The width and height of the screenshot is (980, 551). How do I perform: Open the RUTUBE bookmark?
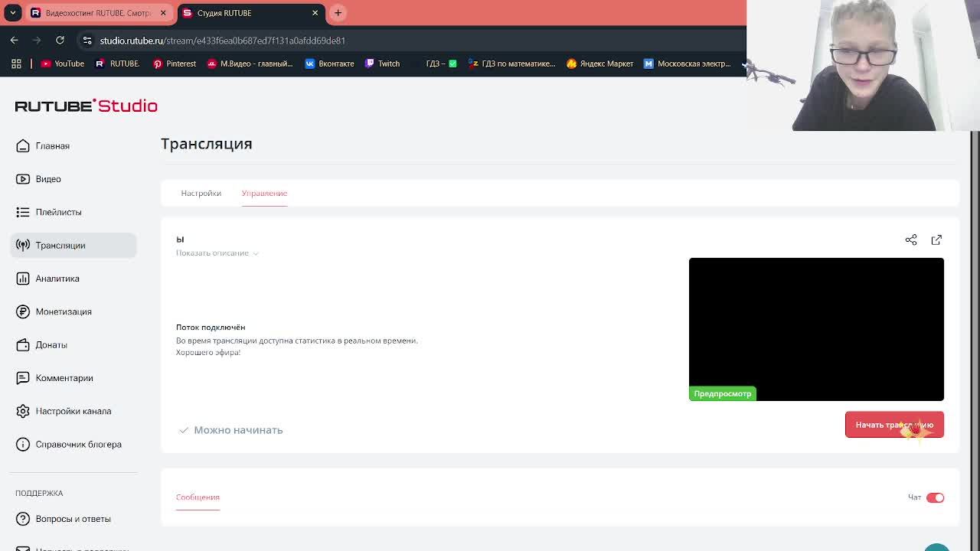117,64
